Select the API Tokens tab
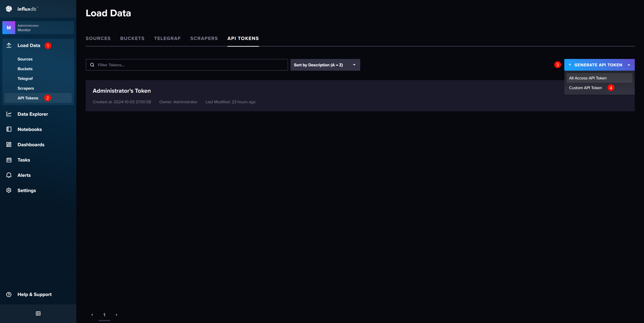Screen dimensions: 644x323 pos(243,38)
